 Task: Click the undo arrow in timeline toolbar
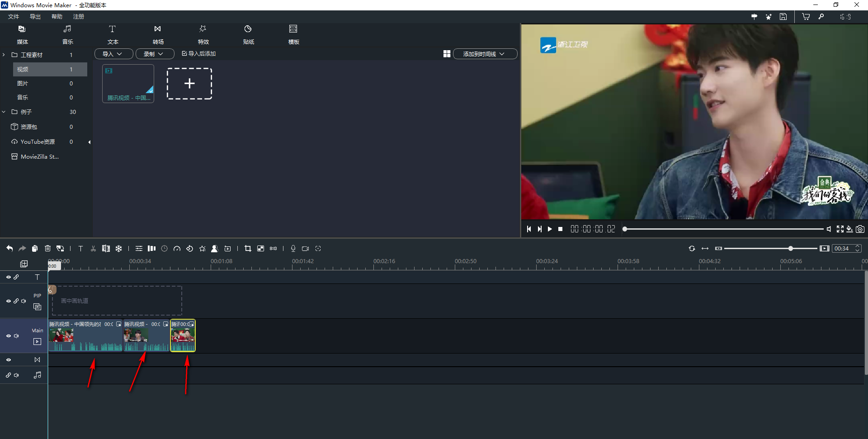pos(9,248)
